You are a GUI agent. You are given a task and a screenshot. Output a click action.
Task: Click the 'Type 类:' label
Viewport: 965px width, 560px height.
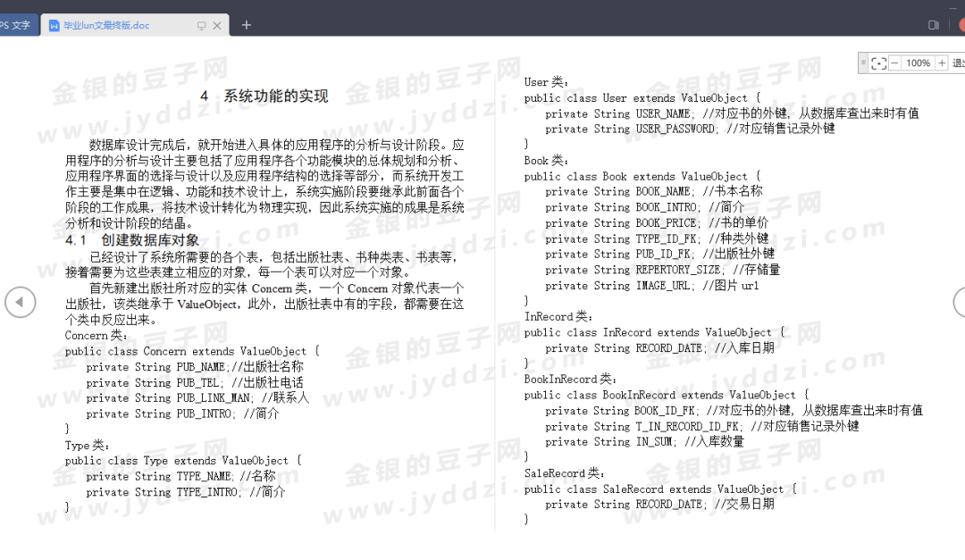tap(87, 445)
